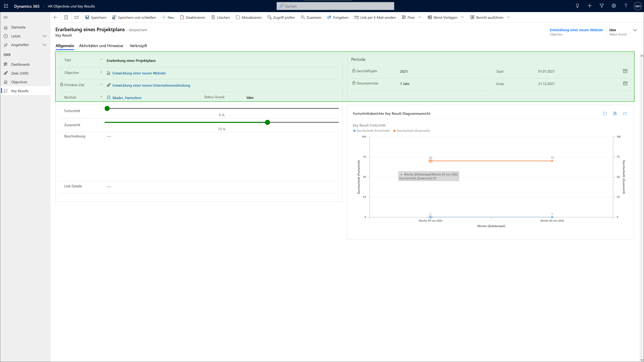Open the record set form icon
The image size is (644, 362).
[x=66, y=17]
